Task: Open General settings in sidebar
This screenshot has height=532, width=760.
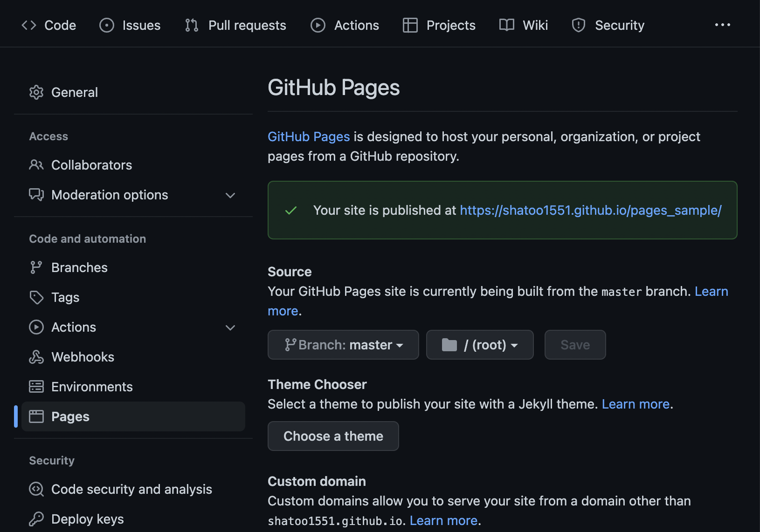Action: [x=133, y=92]
